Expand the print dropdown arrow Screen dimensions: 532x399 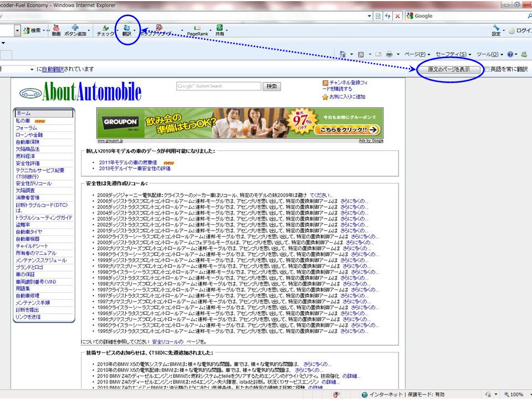pos(398,54)
